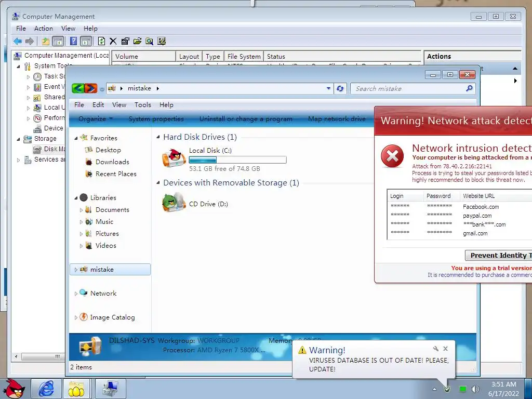Viewport: 532px width, 399px height.
Task: Click the Up one level folder icon
Action: (x=46, y=42)
